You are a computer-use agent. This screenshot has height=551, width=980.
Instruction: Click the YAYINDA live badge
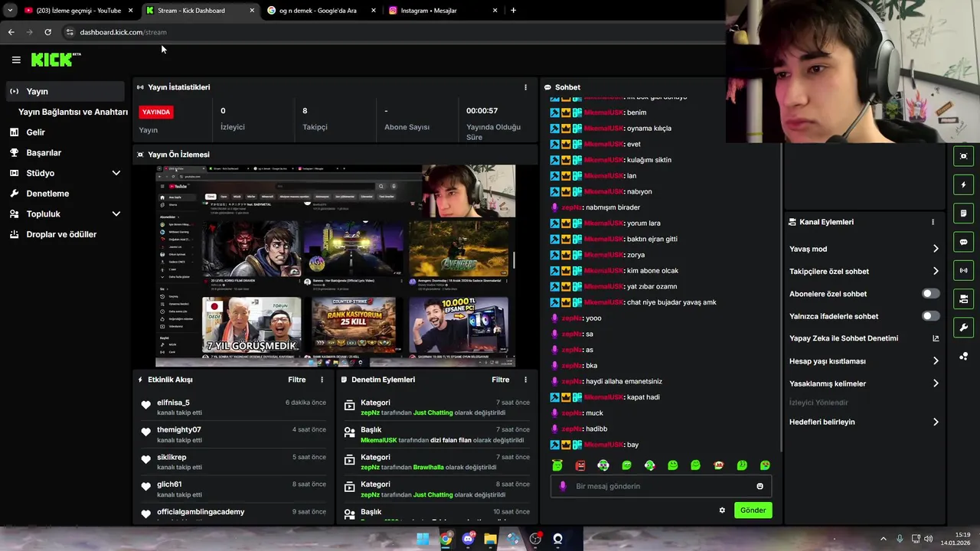156,112
